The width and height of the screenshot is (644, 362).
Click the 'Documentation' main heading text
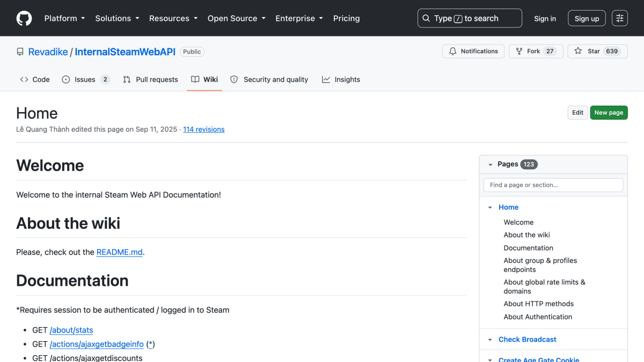coord(72,280)
